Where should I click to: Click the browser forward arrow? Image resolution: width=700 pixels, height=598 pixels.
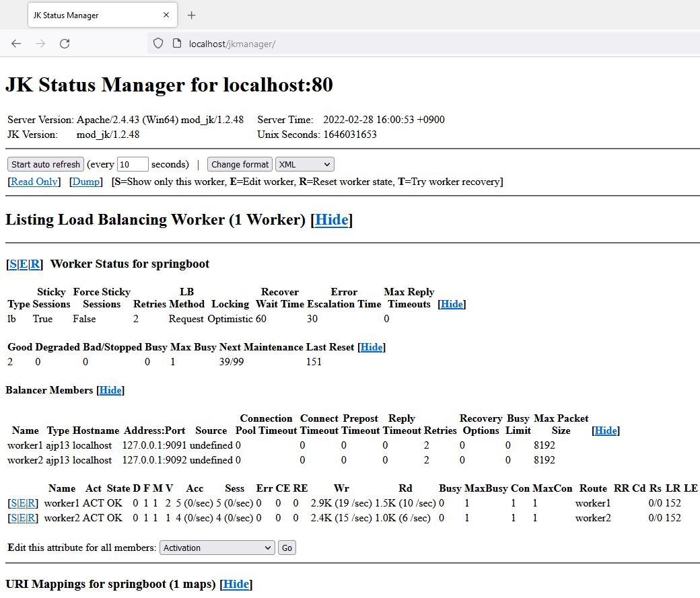(40, 44)
